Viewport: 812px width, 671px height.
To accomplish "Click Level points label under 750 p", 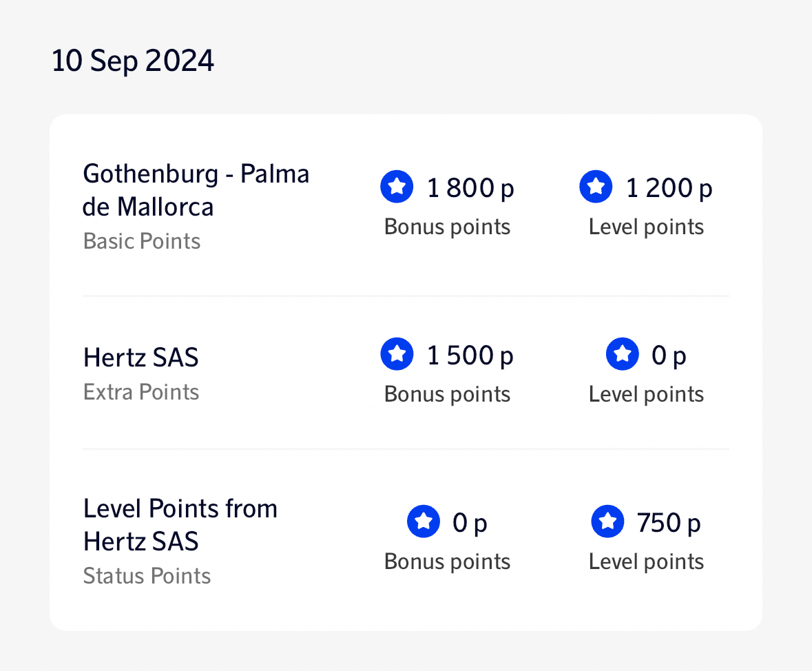I will 646,561.
